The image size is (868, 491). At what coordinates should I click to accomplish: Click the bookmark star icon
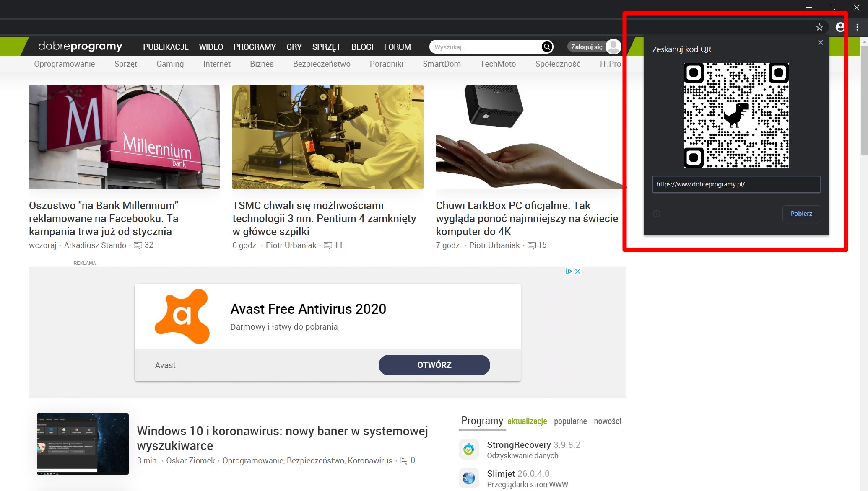point(819,27)
